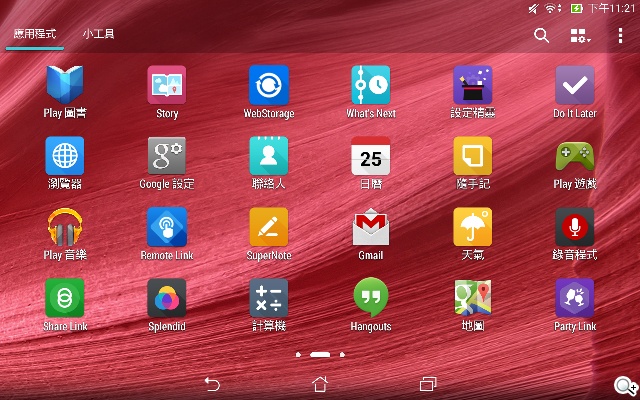Tap the Back navigation button
Screen dimensions: 640x400
click(212, 384)
